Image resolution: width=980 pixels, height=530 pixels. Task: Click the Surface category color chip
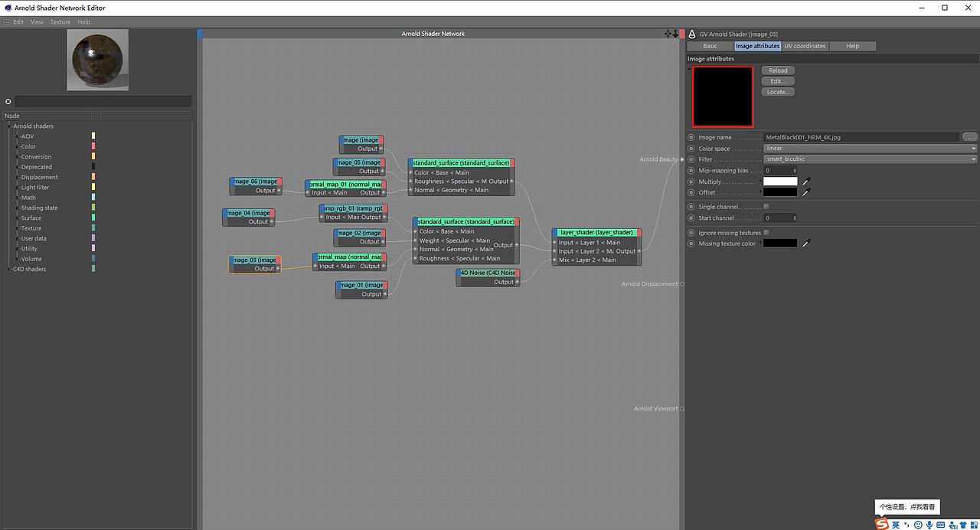tap(93, 218)
